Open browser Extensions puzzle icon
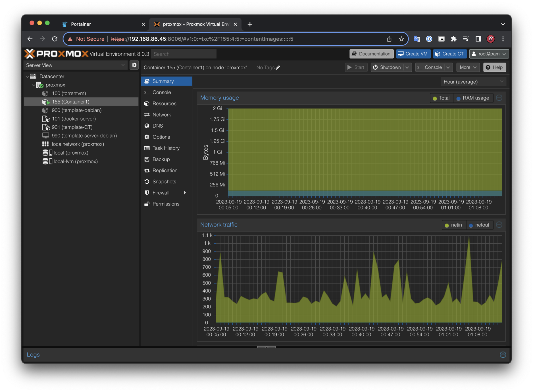533x392 pixels. tap(453, 39)
